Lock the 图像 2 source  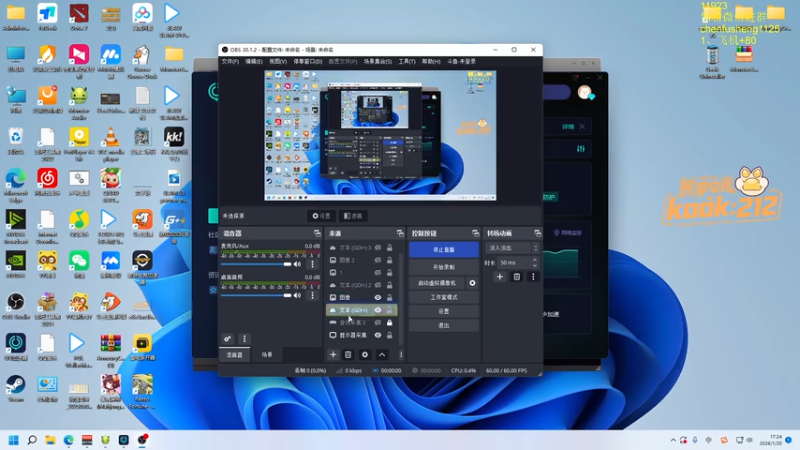389,260
